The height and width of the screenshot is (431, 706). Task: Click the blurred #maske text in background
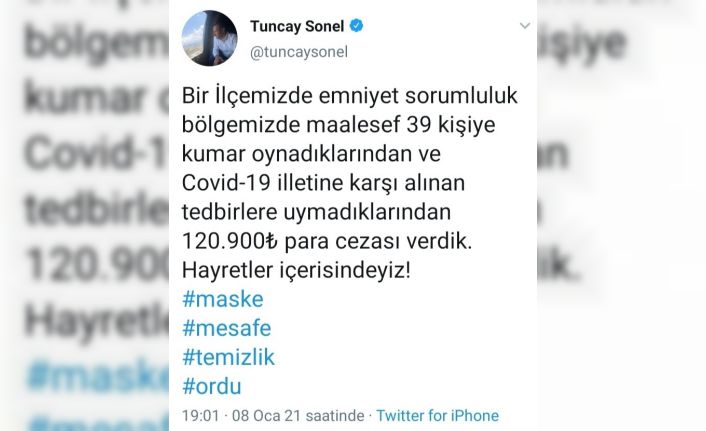[97, 374]
